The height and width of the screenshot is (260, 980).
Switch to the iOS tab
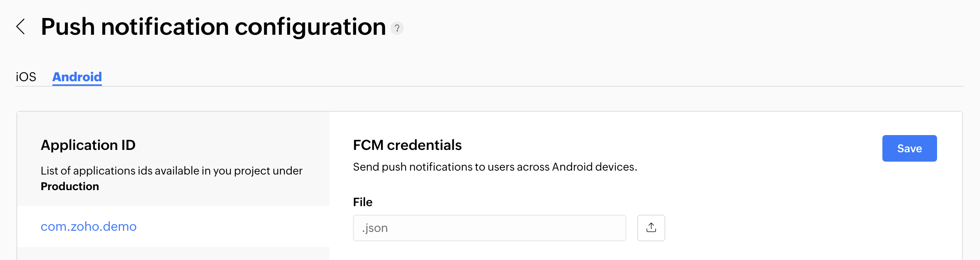[x=26, y=77]
